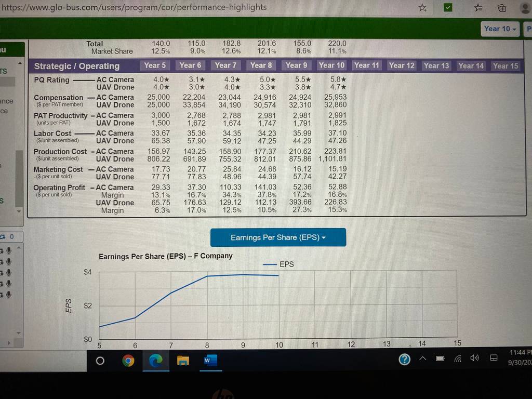This screenshot has width=532, height=399.
Task: Click the microphone list scroll-down arrow
Action: [x=19, y=333]
